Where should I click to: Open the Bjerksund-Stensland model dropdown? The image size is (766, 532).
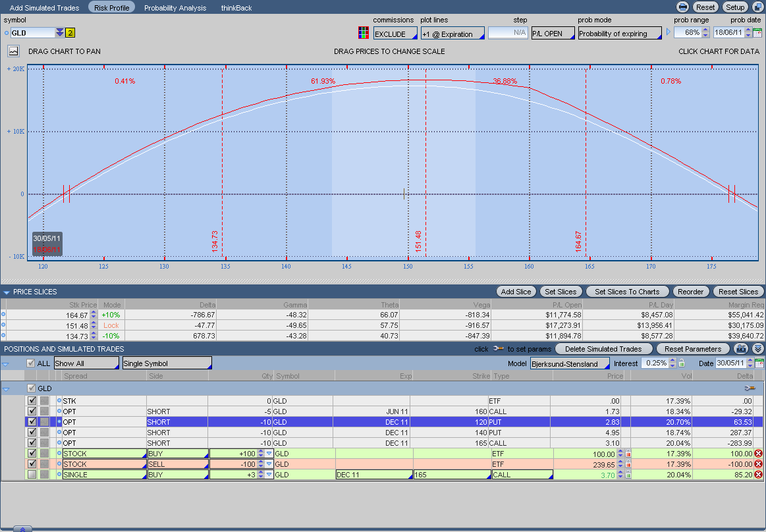coord(570,363)
